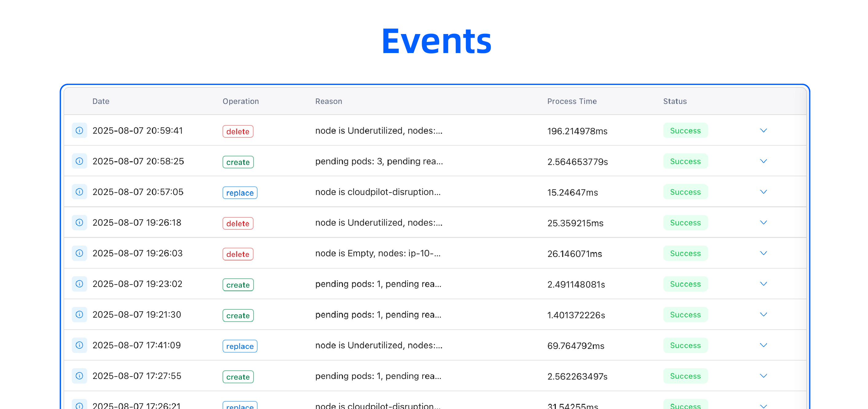Click info icon for 17:27:55 event
868x409 pixels.
79,376
